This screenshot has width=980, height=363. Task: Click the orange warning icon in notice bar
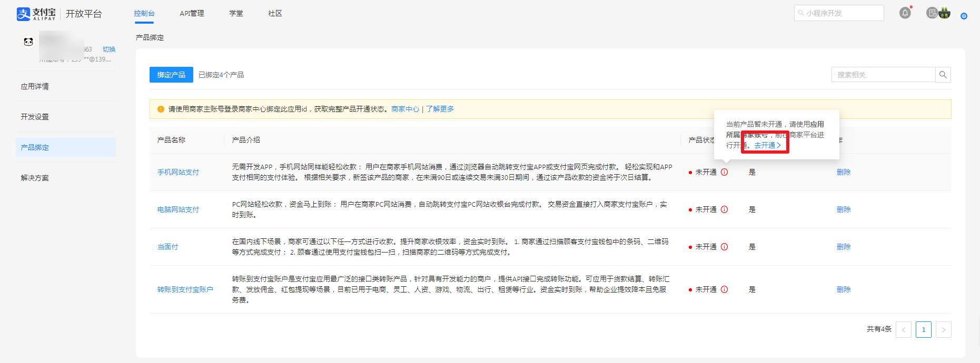tap(161, 109)
